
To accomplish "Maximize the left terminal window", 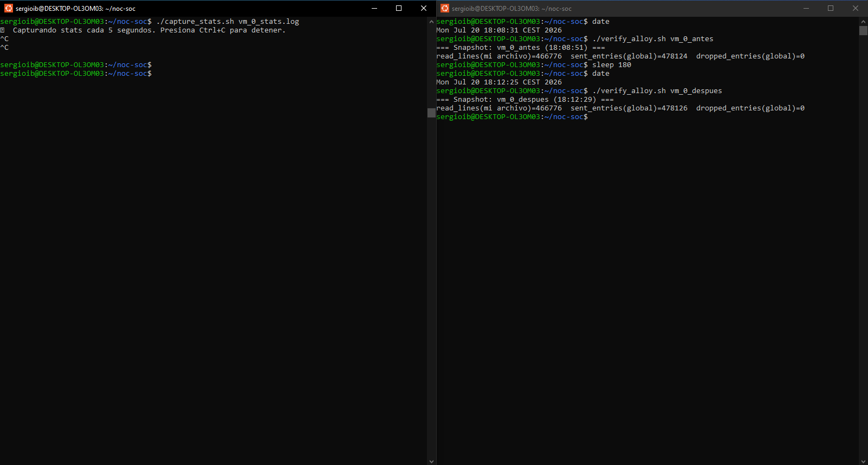I will [399, 8].
